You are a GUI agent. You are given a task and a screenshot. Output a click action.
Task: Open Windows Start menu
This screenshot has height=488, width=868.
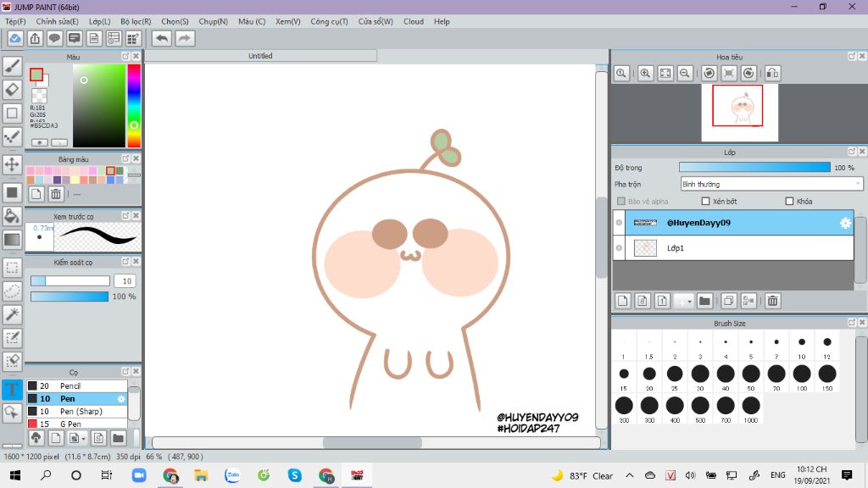click(x=15, y=475)
